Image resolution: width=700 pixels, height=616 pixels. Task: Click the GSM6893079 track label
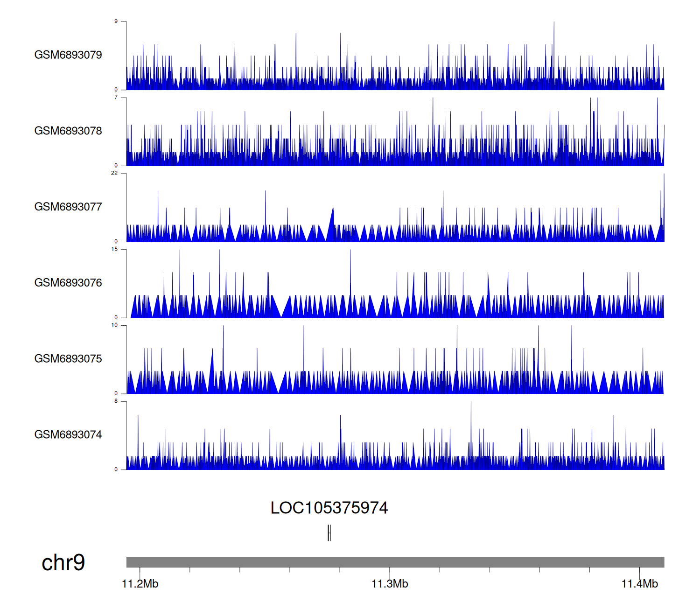(x=68, y=55)
